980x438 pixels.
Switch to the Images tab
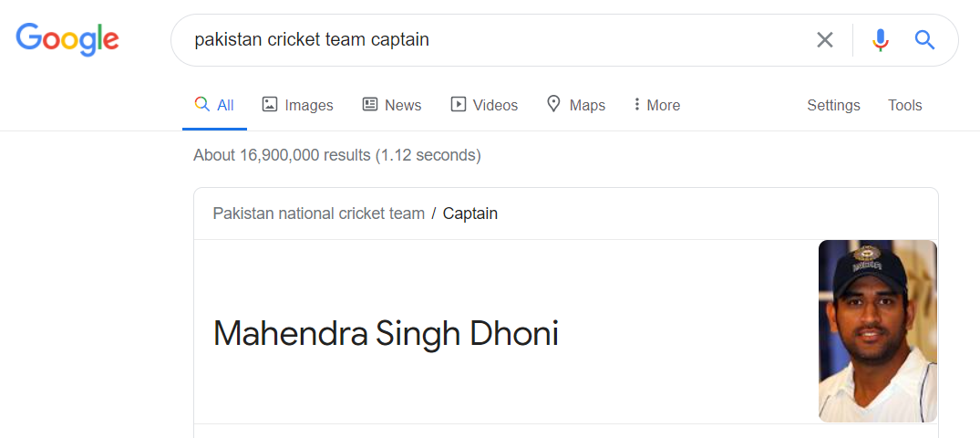point(297,105)
